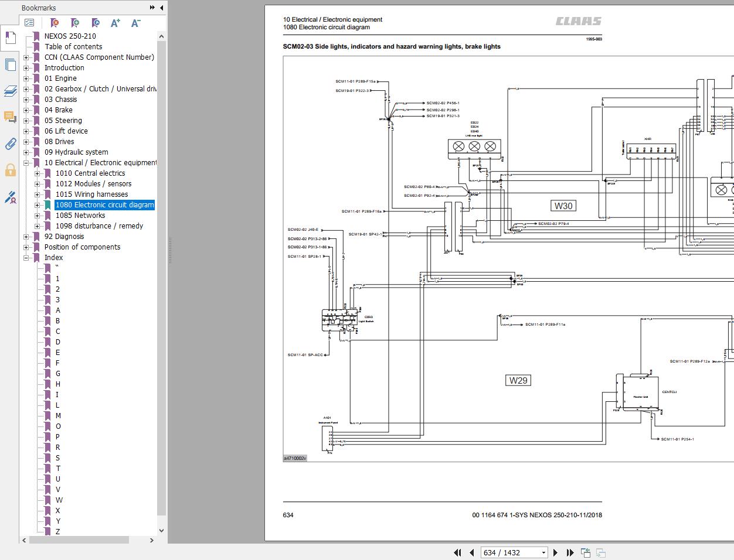Go to the next page
This screenshot has width=734, height=560.
pos(555,552)
